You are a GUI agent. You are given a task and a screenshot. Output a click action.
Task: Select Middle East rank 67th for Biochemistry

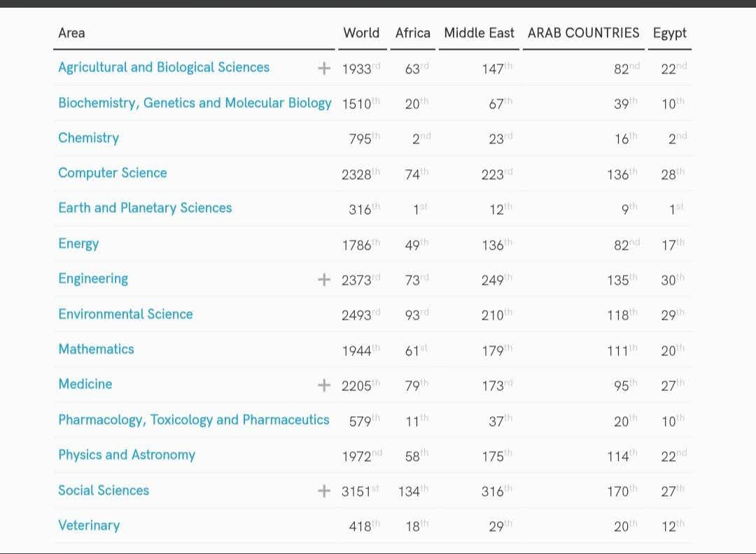point(501,104)
